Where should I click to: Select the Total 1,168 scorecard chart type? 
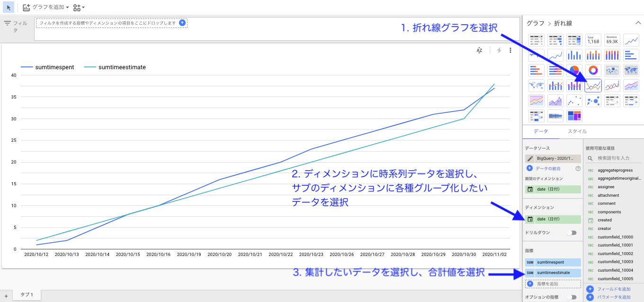(593, 40)
